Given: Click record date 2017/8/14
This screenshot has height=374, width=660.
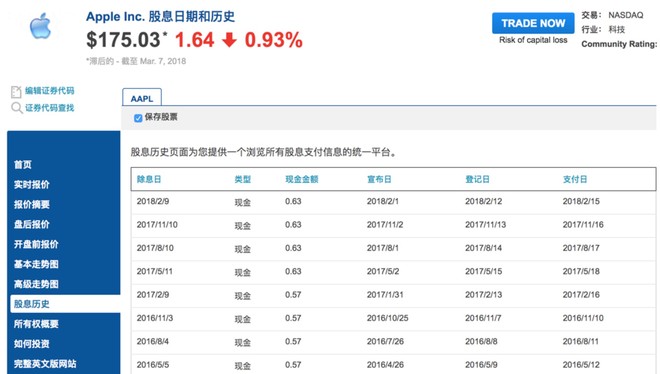Looking at the screenshot, I should 483,248.
